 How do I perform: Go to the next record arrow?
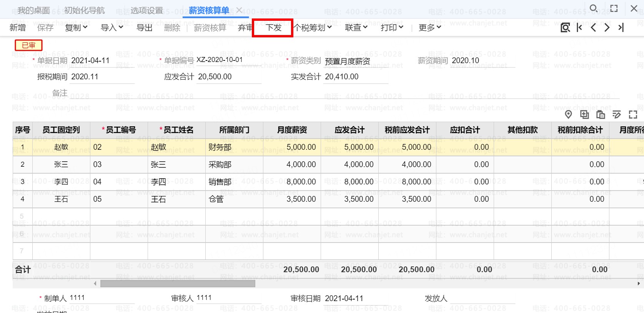[607, 28]
